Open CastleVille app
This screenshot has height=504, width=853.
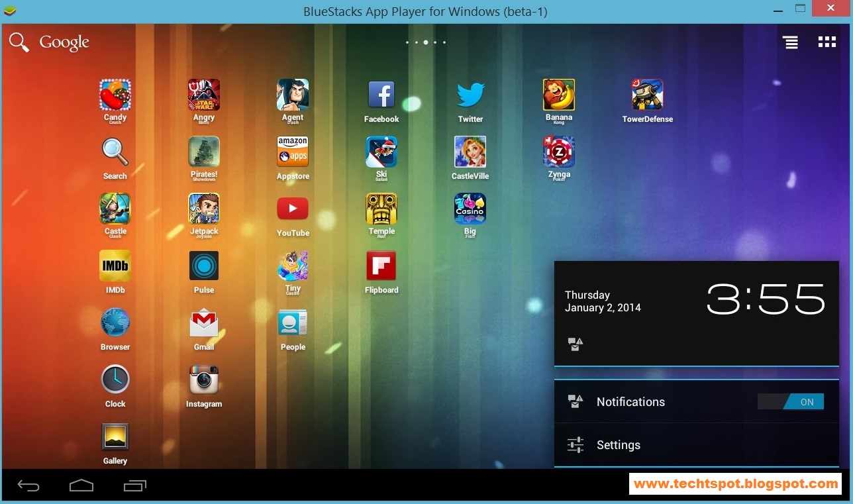pos(470,152)
